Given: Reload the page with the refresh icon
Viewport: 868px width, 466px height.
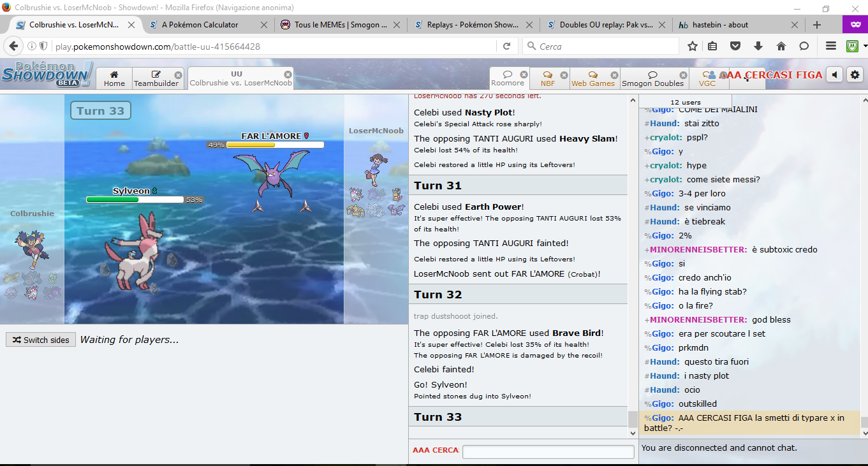Looking at the screenshot, I should [506, 47].
